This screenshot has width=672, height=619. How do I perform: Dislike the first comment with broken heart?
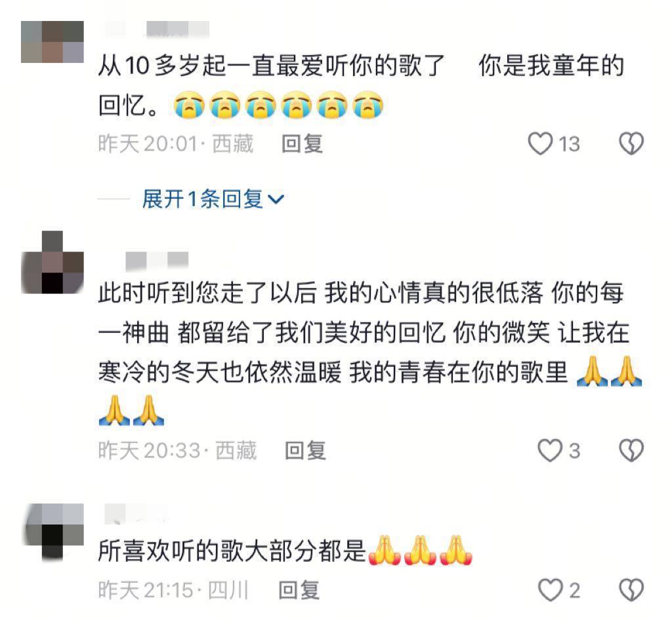(631, 144)
